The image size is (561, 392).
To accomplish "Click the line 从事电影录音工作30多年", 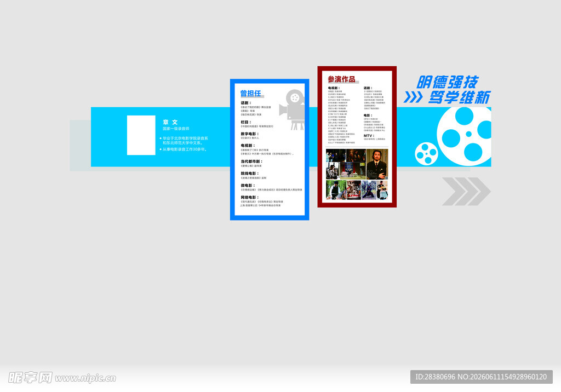I will pyautogui.click(x=185, y=149).
